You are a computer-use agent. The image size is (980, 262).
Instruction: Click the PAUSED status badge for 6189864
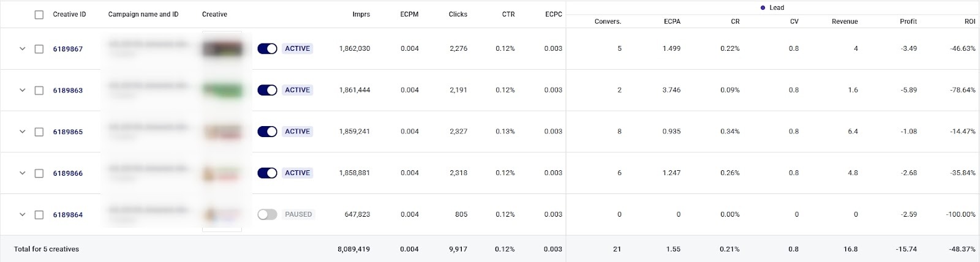click(298, 215)
